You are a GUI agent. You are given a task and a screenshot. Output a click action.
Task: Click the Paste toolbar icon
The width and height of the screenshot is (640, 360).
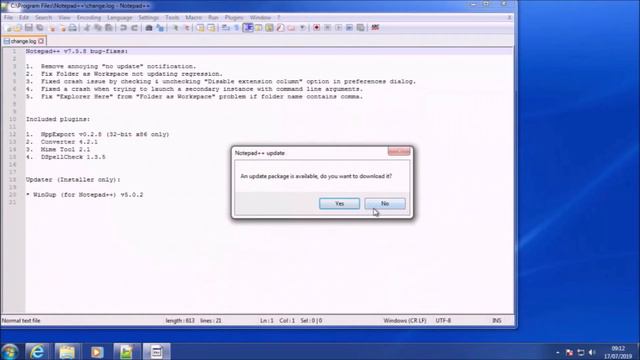pyautogui.click(x=109, y=28)
